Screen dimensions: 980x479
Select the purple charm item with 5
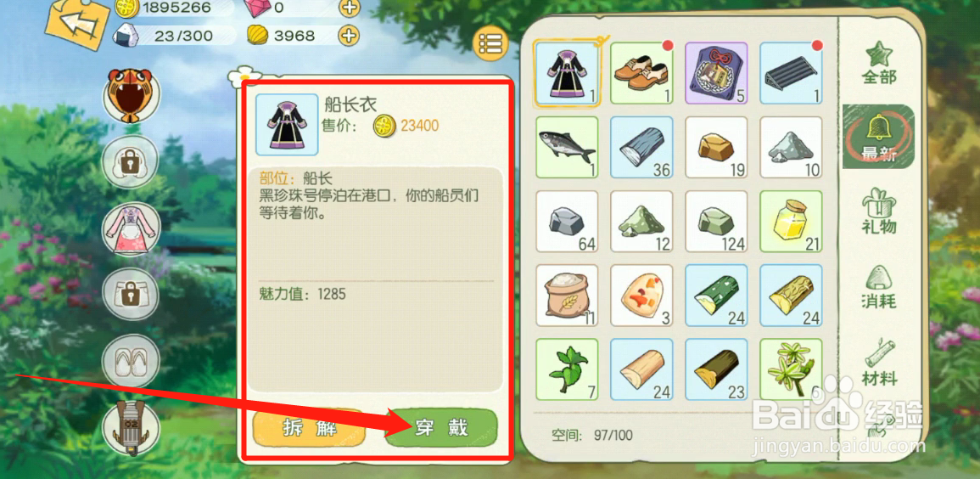tap(716, 73)
